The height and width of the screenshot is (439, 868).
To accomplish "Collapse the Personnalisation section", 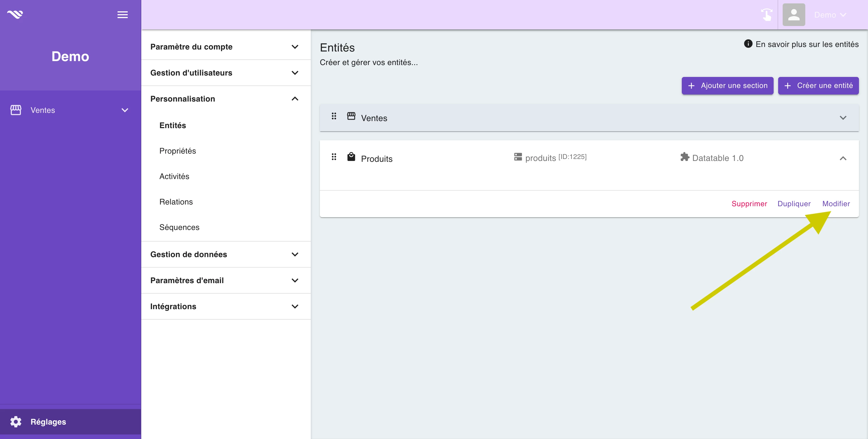I will (x=226, y=98).
